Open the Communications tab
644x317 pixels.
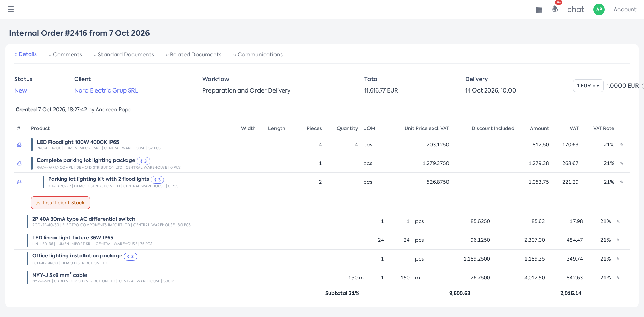[258, 55]
